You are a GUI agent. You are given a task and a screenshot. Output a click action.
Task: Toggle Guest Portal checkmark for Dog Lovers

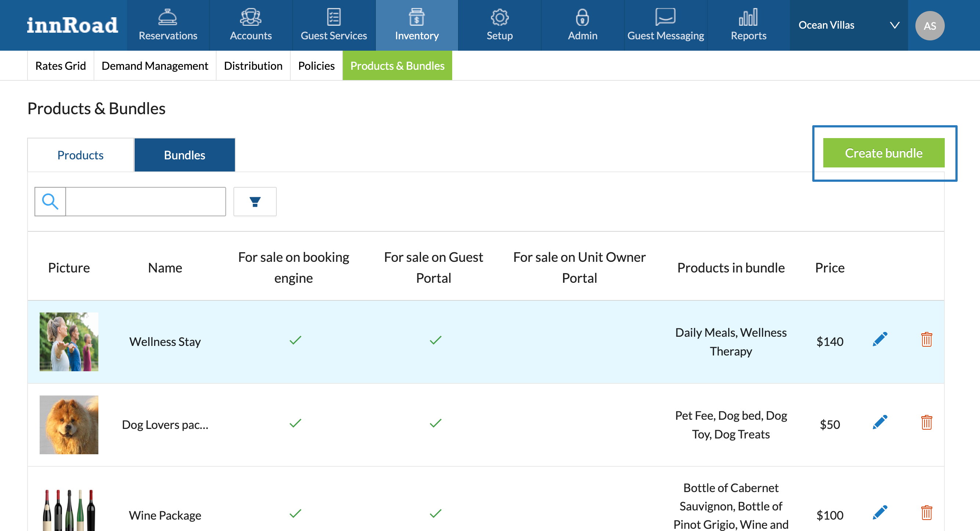point(435,423)
